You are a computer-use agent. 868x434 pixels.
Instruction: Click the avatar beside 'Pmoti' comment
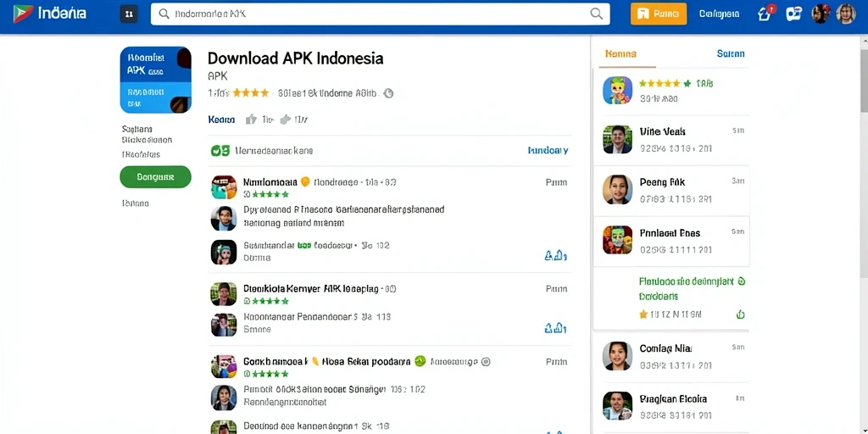(x=224, y=398)
